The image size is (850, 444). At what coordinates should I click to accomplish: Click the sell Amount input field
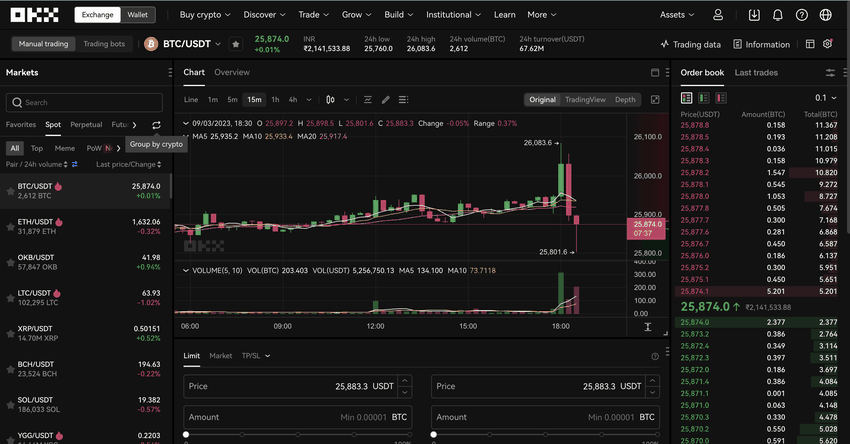coord(545,417)
